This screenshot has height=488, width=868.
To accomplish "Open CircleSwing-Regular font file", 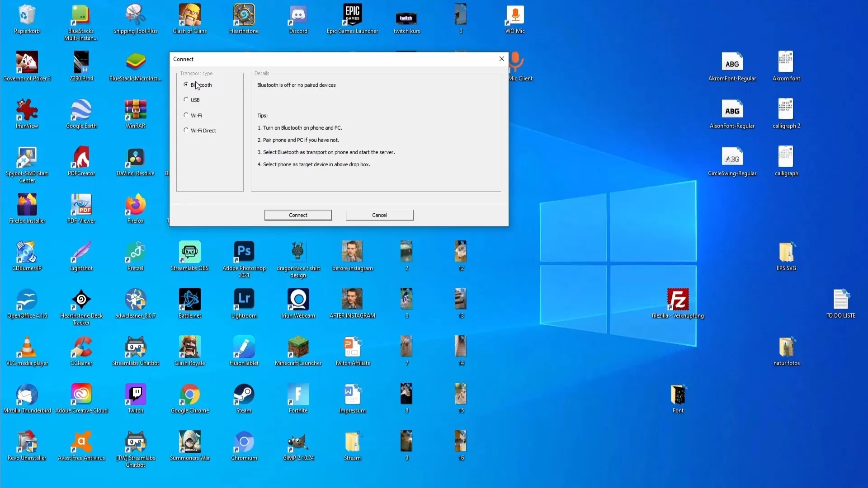I will [x=732, y=161].
